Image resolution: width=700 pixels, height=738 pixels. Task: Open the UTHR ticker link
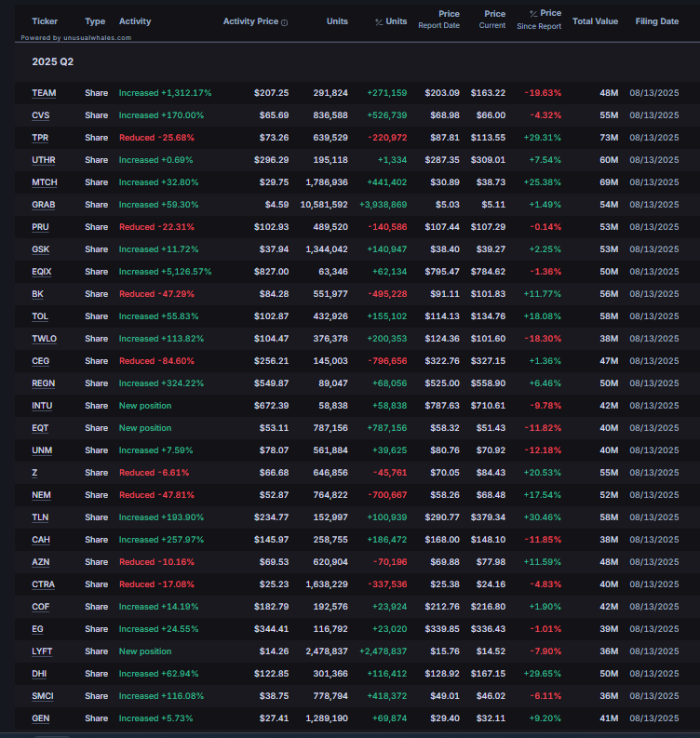(44, 160)
